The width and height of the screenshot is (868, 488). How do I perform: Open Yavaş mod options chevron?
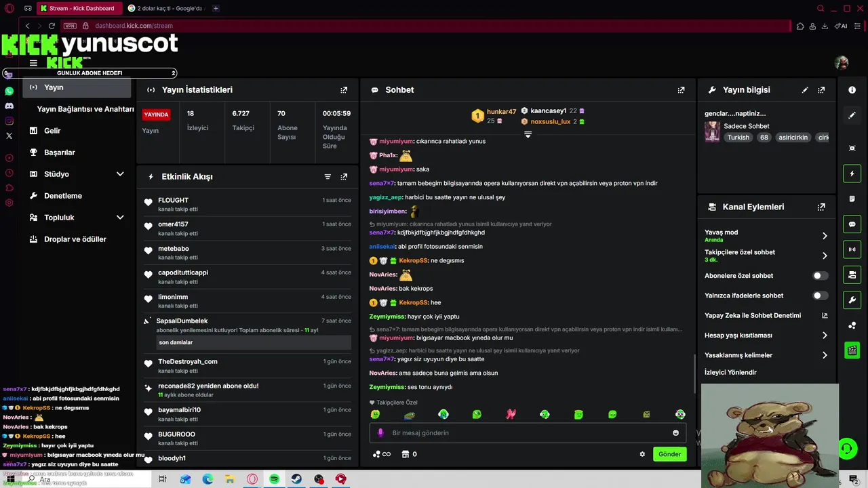pyautogui.click(x=825, y=236)
